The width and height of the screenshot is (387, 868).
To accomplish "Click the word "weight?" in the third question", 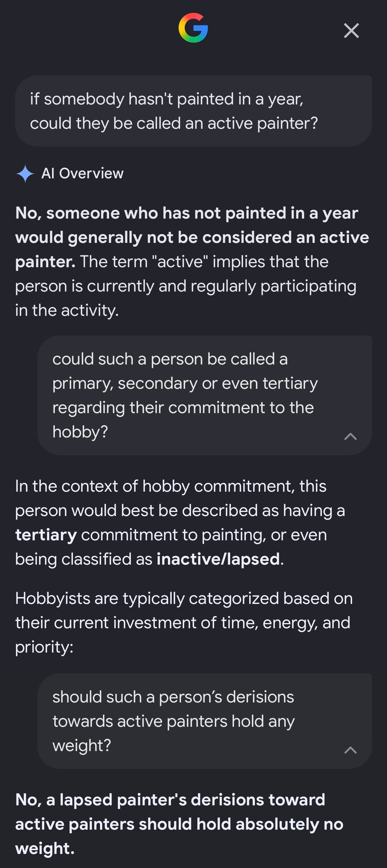I will pos(82,746).
